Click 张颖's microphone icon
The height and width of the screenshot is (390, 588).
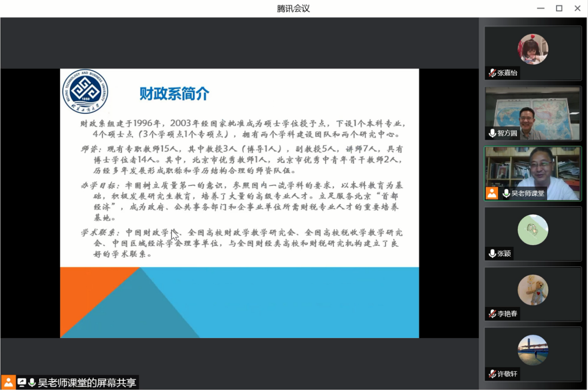492,254
